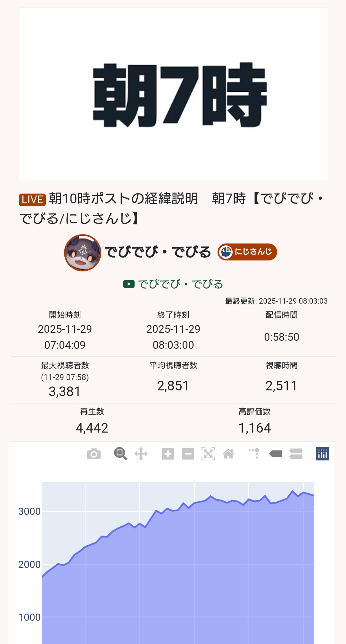Select the Zoom magnifier tool in chart toolbar
346x644 pixels.
pos(120,454)
